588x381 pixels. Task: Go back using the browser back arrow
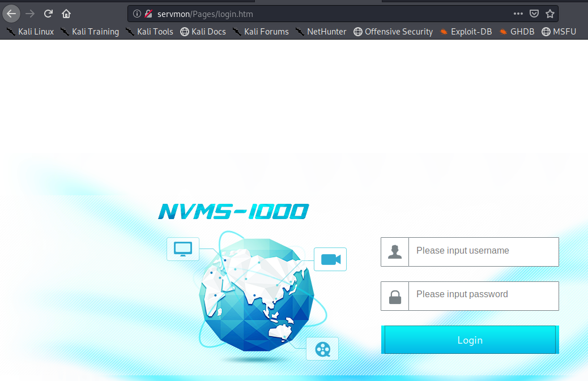click(11, 14)
